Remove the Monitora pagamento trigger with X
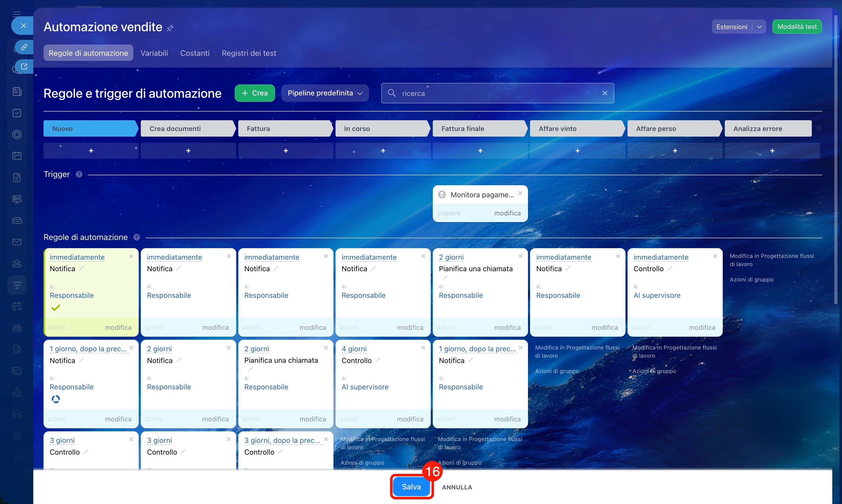The height and width of the screenshot is (504, 842). [520, 193]
